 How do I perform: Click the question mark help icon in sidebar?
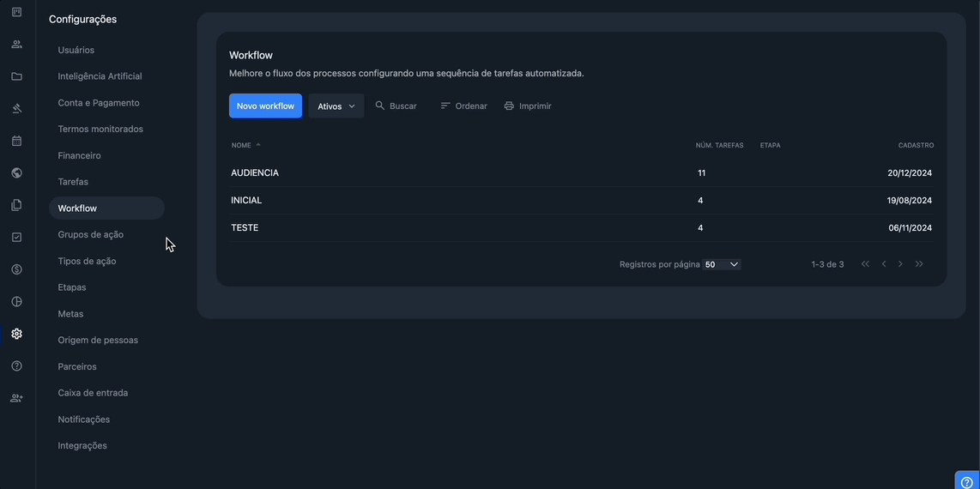point(17,366)
